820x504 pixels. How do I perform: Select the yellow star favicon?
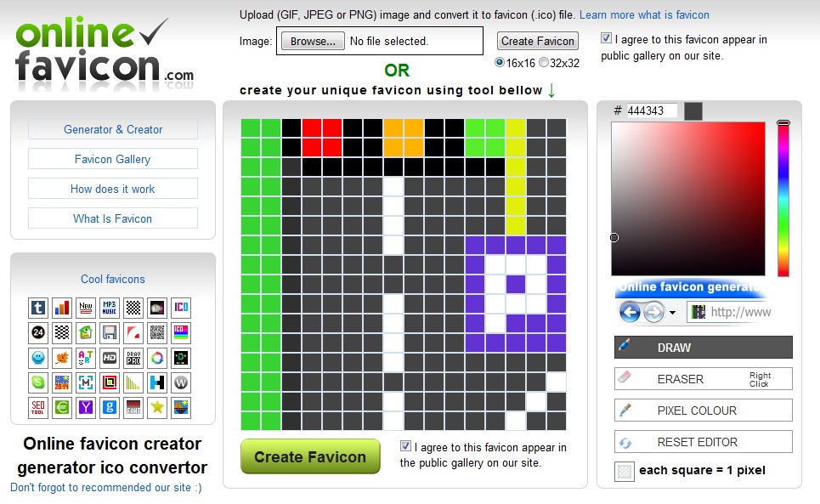[157, 407]
